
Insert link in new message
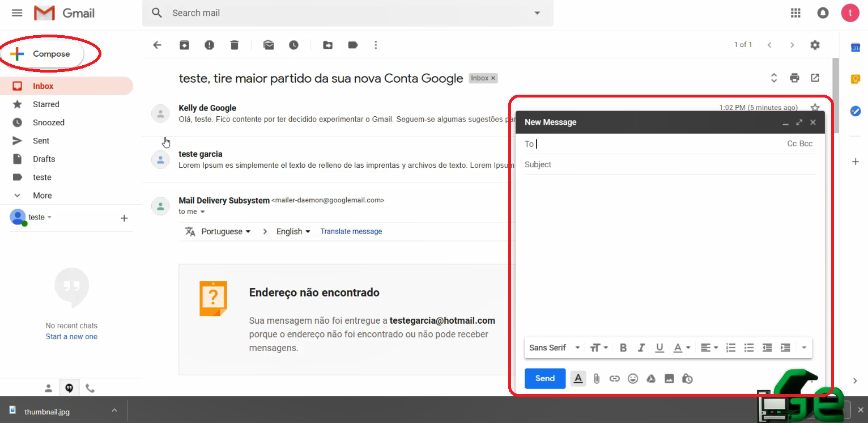coord(615,379)
